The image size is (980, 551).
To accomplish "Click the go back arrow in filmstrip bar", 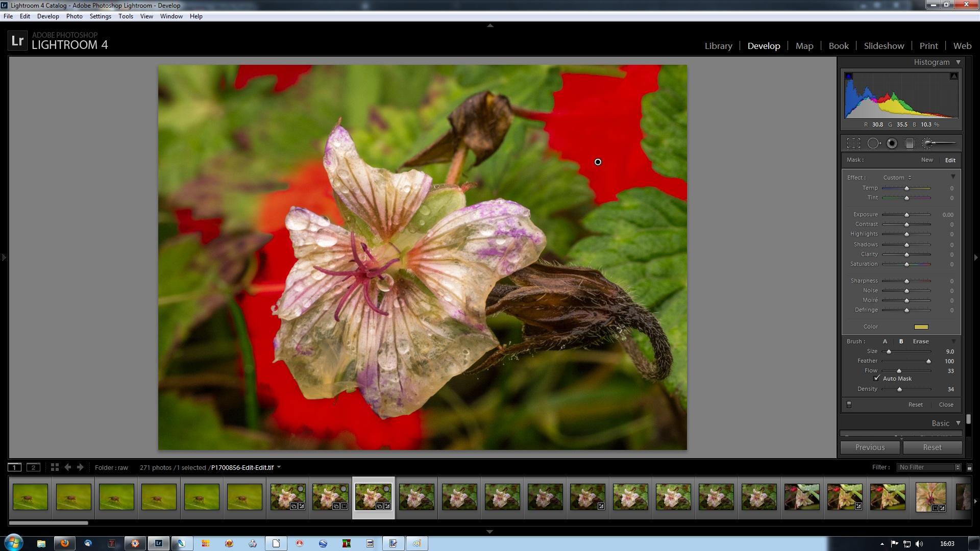I will tap(67, 467).
